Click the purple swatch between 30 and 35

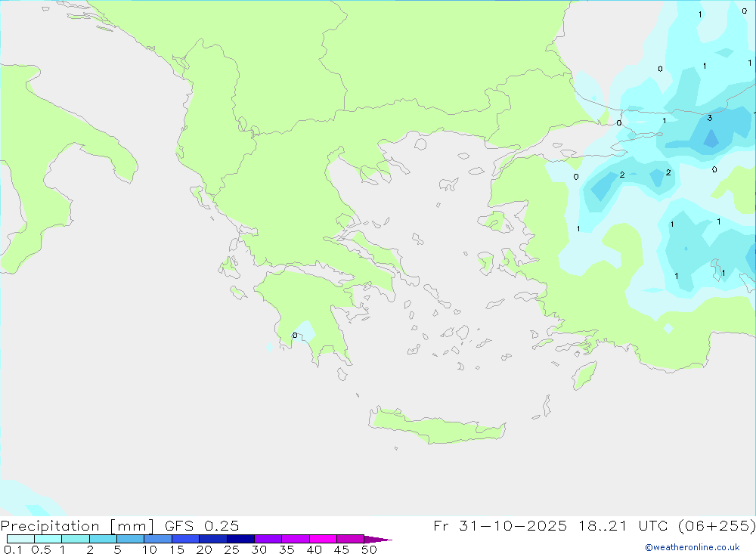click(268, 539)
